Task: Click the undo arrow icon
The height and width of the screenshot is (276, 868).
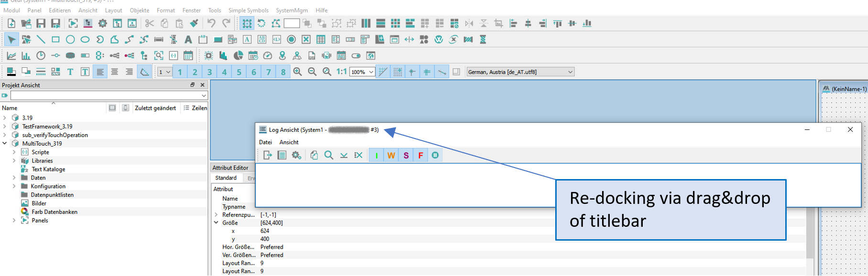Action: pyautogui.click(x=211, y=23)
